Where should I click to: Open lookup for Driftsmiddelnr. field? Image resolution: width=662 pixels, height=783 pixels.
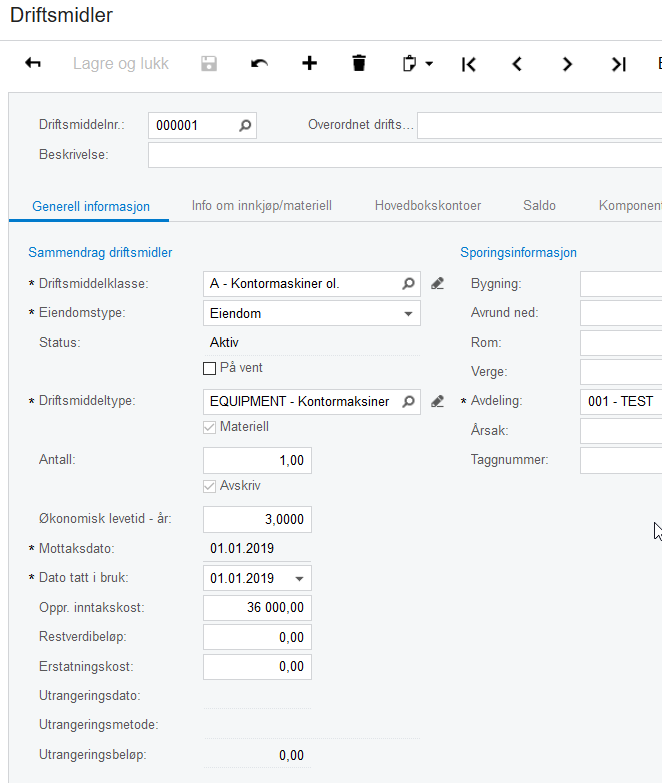point(245,125)
